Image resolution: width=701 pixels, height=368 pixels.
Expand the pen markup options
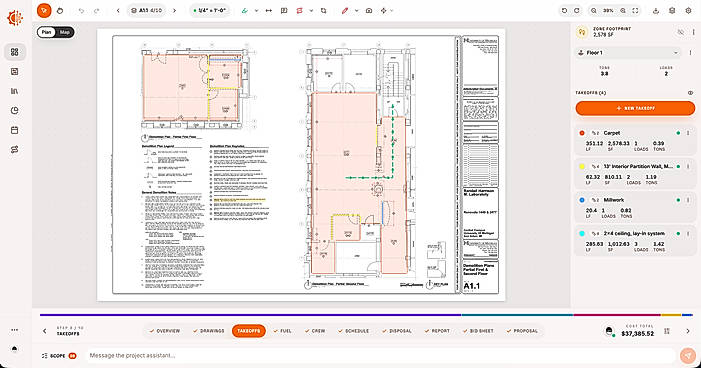[x=356, y=10]
